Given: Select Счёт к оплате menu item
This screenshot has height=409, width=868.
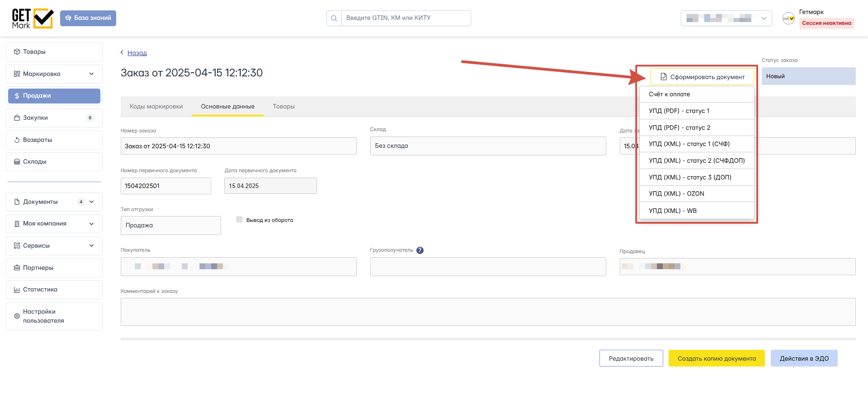Looking at the screenshot, I should [697, 94].
